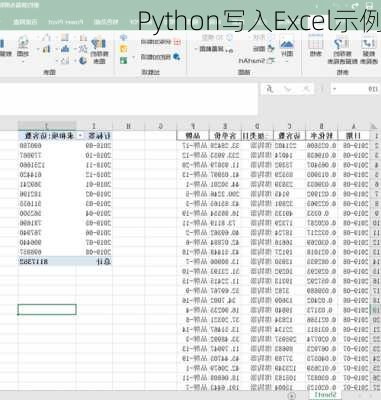The width and height of the screenshot is (381, 400).
Task: Select the Sheet1 worksheet tab
Action: click(325, 395)
